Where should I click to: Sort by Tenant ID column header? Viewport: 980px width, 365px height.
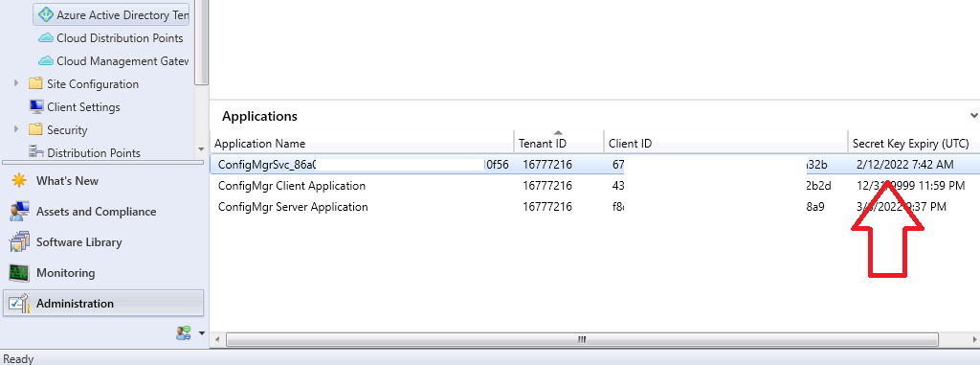point(559,144)
